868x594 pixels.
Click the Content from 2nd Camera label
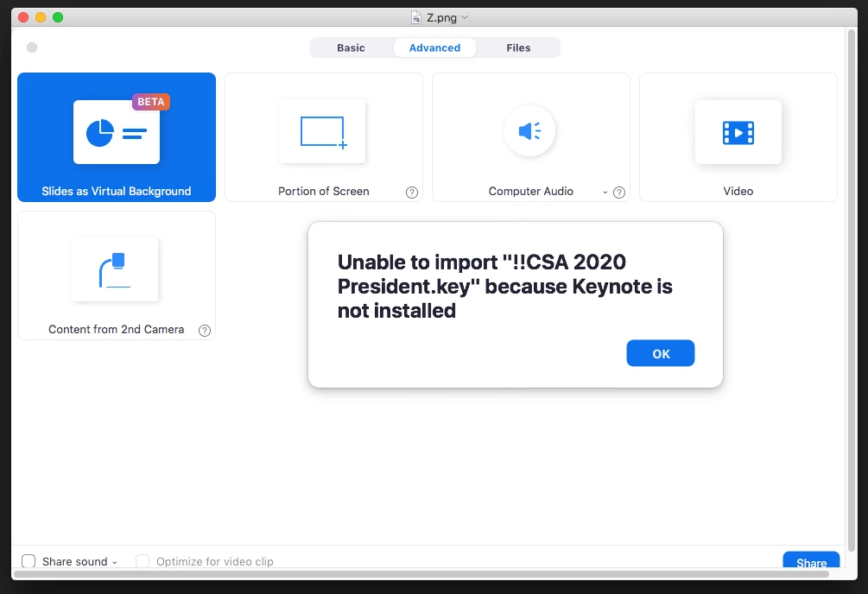[x=117, y=330]
